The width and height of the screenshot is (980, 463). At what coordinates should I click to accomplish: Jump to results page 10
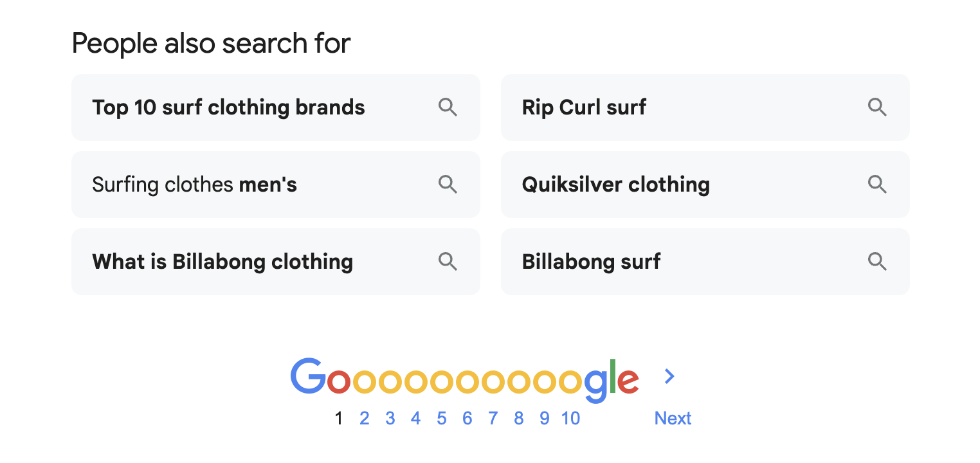(x=570, y=418)
